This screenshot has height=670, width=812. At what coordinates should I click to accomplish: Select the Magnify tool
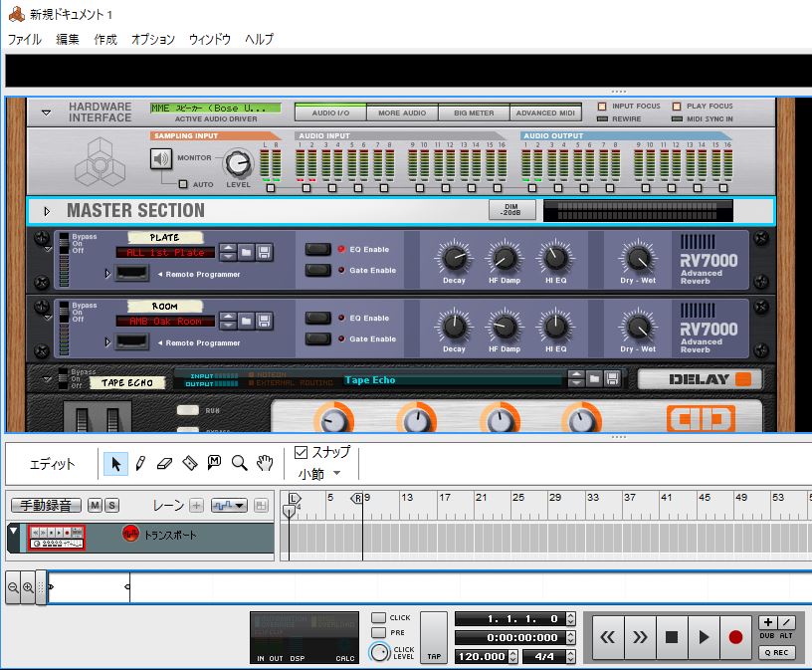(x=239, y=463)
